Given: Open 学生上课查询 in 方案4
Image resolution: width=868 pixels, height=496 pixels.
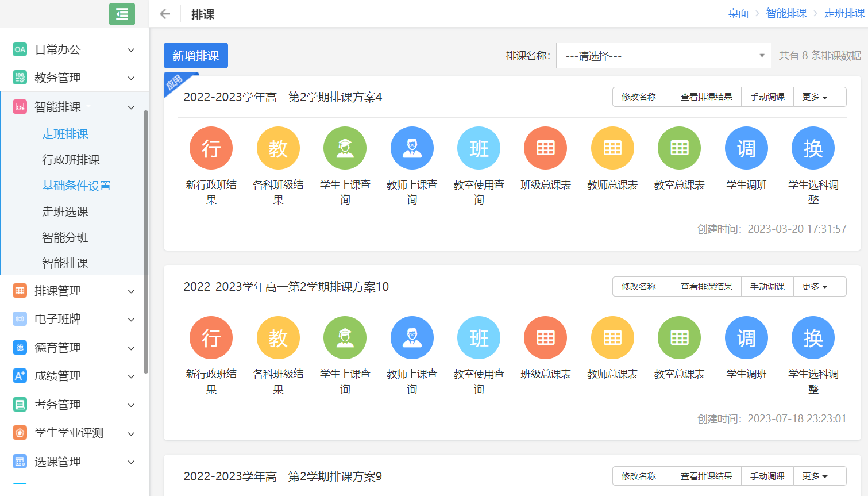Looking at the screenshot, I should click(345, 148).
